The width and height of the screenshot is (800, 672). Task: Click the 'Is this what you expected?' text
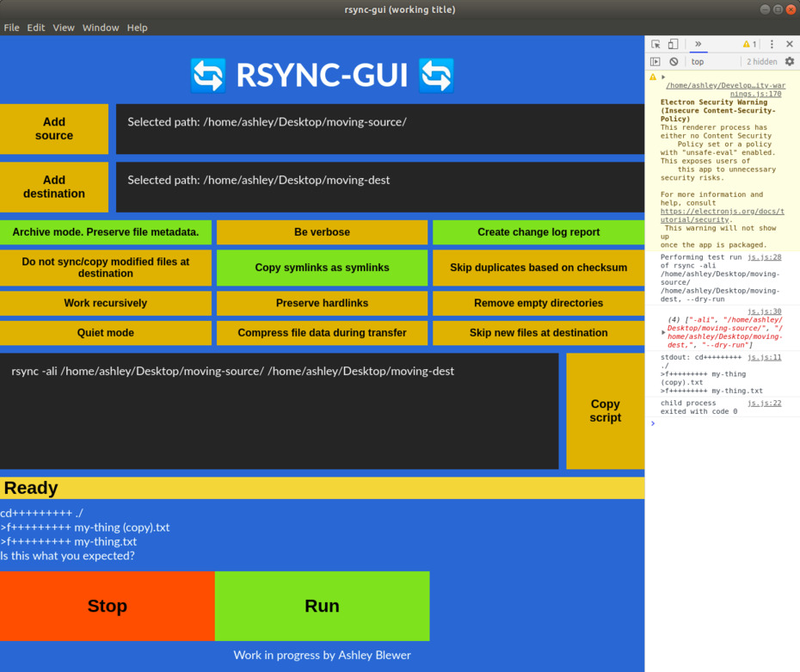point(67,556)
